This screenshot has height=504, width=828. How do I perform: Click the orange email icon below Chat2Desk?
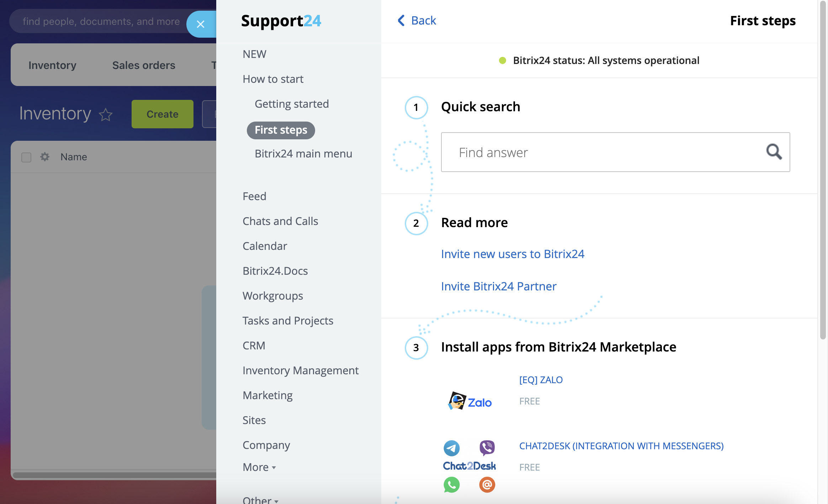[486, 484]
